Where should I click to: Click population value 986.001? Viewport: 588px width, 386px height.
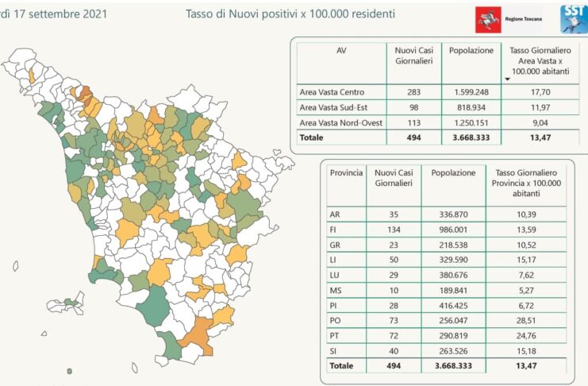point(453,230)
